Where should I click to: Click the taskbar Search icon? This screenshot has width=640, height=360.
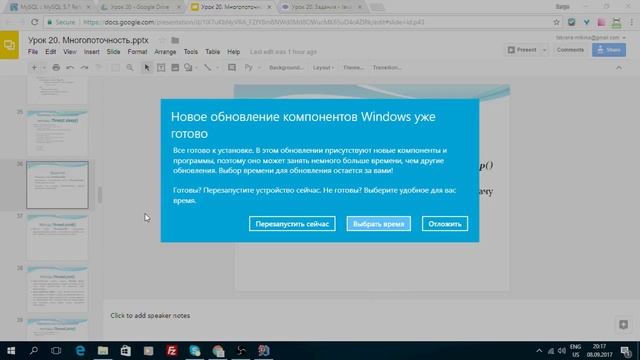click(x=34, y=351)
